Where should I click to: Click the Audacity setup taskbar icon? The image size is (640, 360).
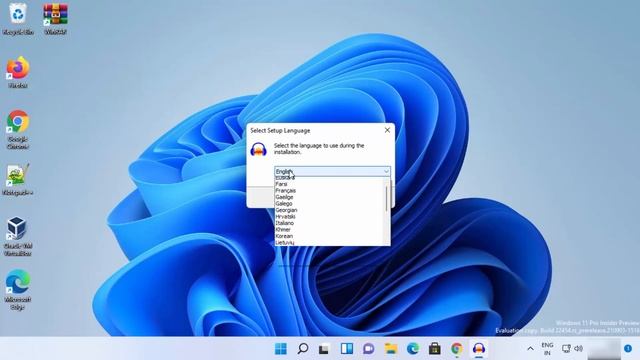click(479, 349)
